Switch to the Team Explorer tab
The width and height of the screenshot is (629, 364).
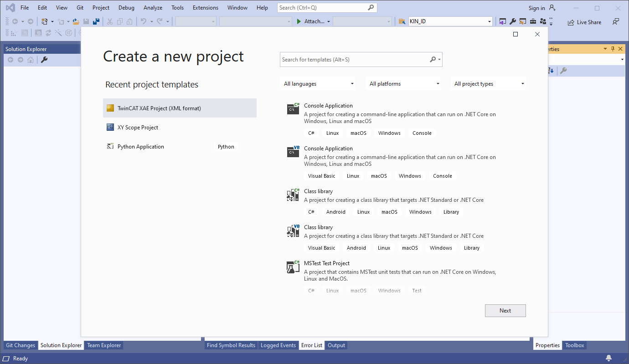[x=103, y=345]
